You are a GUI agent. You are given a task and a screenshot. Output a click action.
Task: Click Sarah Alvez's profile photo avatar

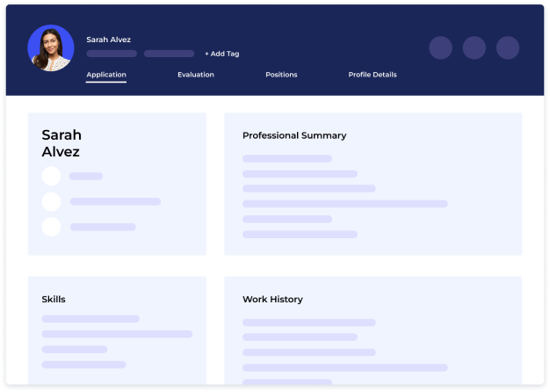[51, 48]
